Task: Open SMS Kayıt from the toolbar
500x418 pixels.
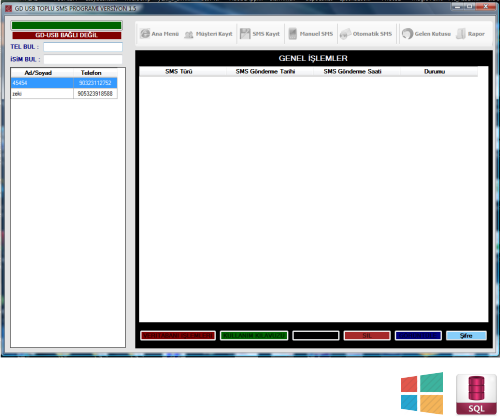Action: click(260, 34)
